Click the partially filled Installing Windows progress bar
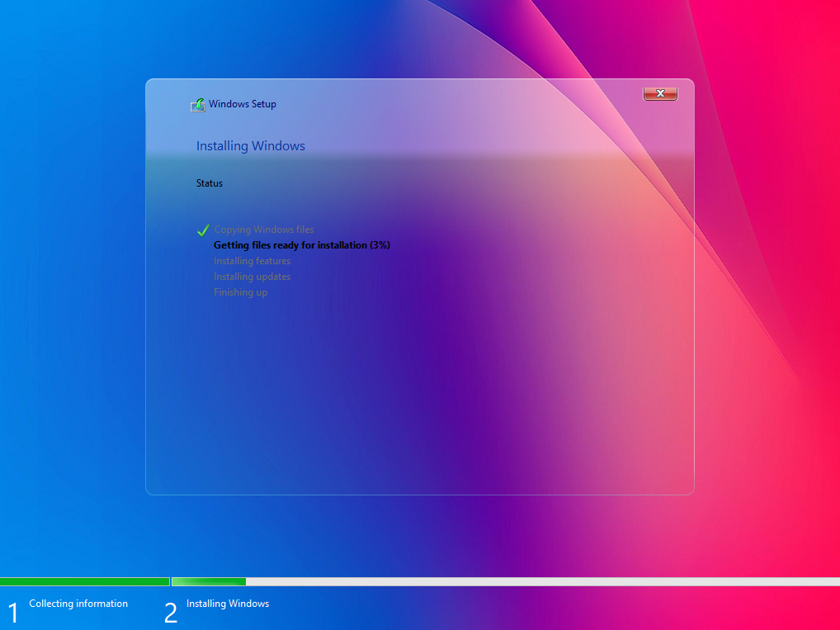Screen dimensions: 840x630 pos(506,582)
